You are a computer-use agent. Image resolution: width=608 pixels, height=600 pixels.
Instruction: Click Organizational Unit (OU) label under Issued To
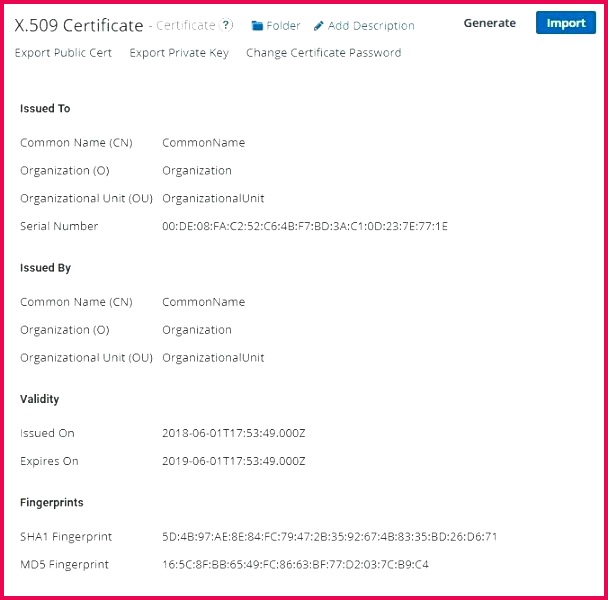tap(86, 199)
